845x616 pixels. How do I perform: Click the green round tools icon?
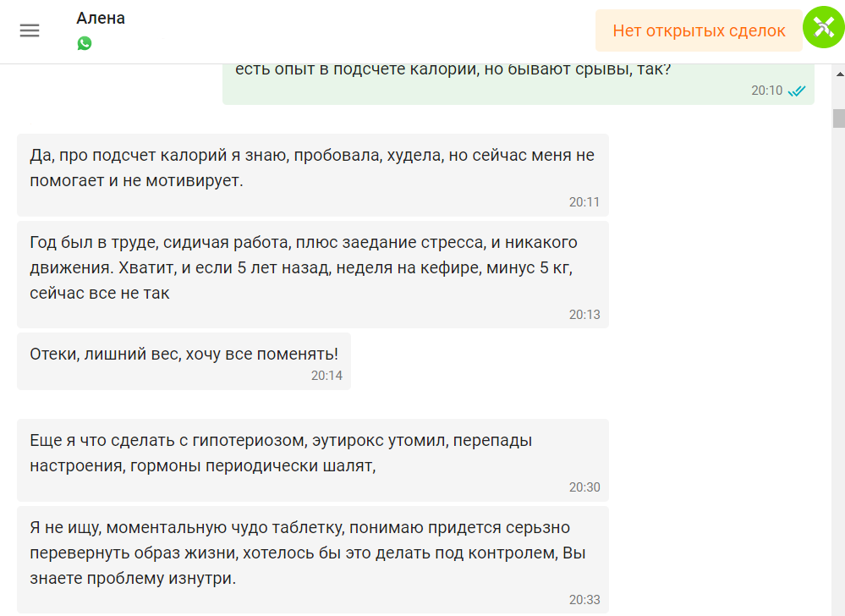pos(824,27)
